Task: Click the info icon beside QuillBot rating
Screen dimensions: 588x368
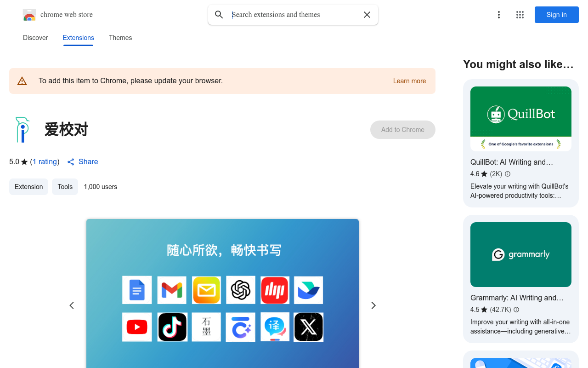Action: tap(508, 174)
